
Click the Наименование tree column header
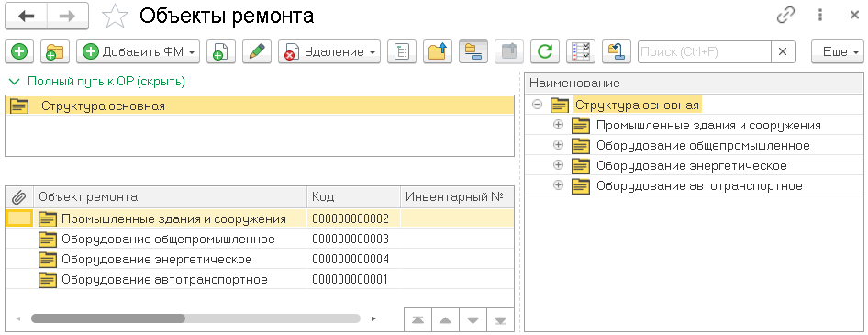pos(695,83)
